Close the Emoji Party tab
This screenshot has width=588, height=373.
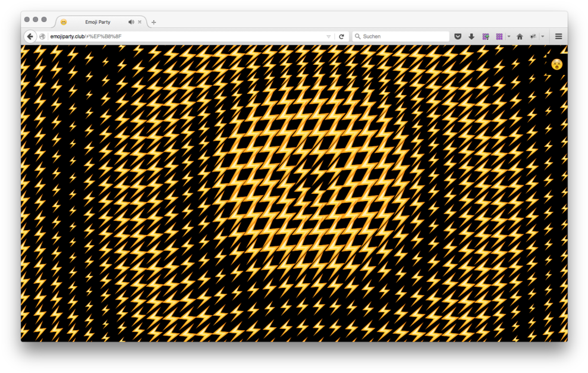point(140,22)
